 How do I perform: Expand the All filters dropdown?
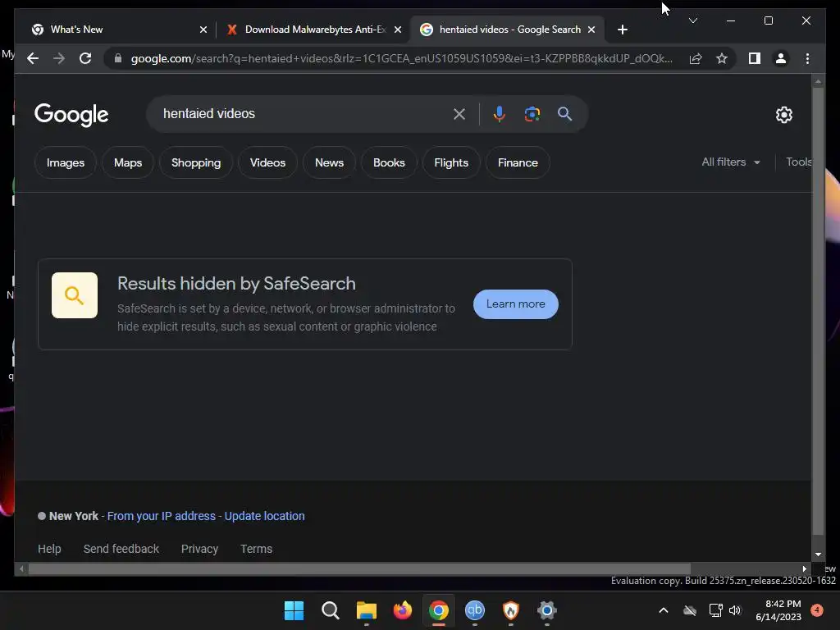(x=731, y=162)
